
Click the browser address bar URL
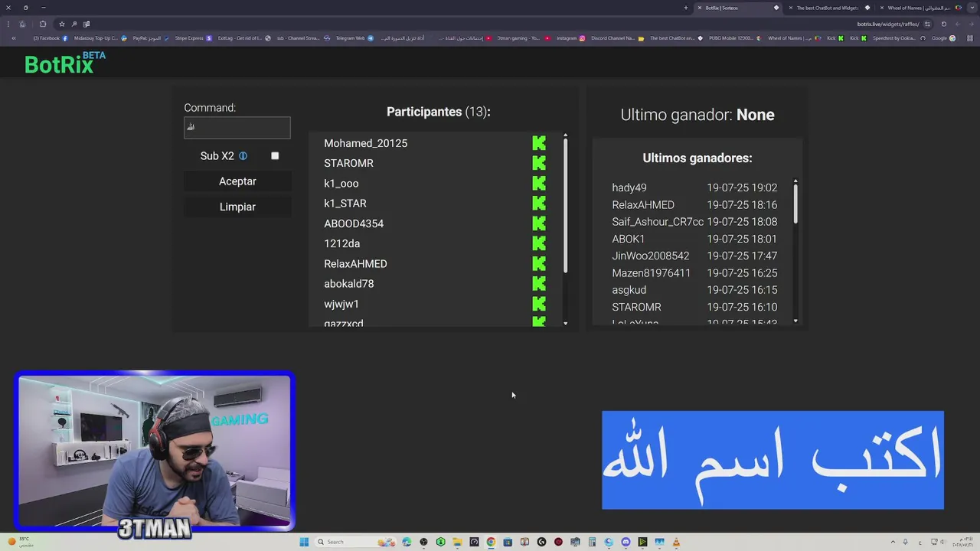coord(888,24)
